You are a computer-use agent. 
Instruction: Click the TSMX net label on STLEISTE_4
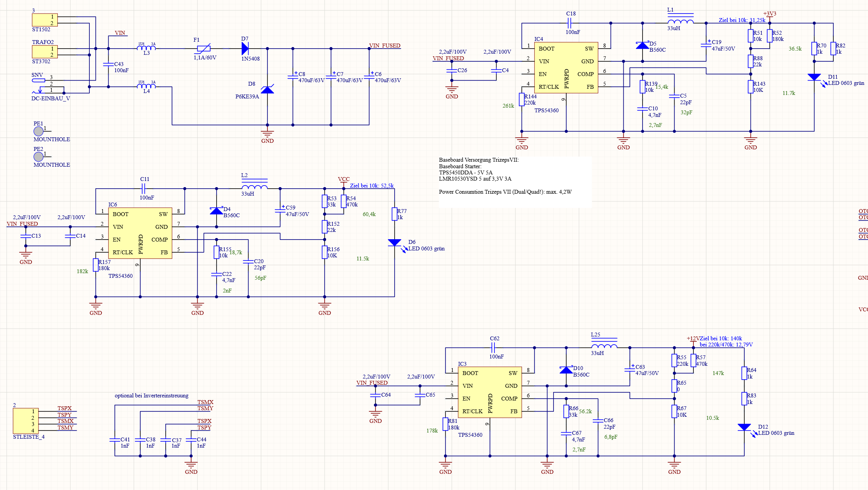tap(66, 421)
